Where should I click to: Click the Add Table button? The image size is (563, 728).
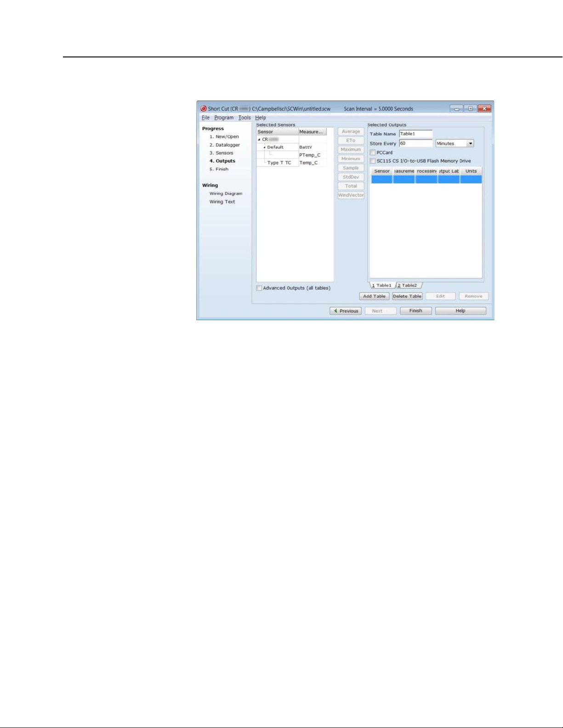click(374, 296)
